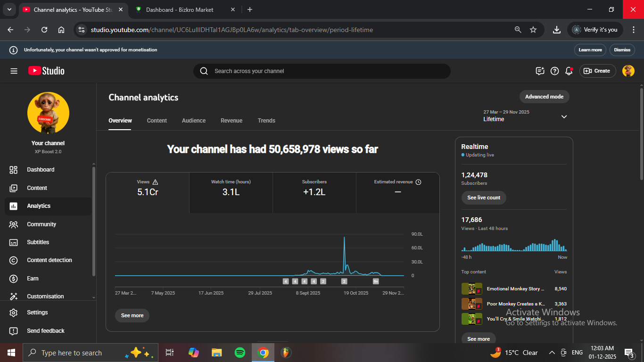Open Subtitles in the left sidebar
Screen dimensions: 644x362
click(x=38, y=242)
